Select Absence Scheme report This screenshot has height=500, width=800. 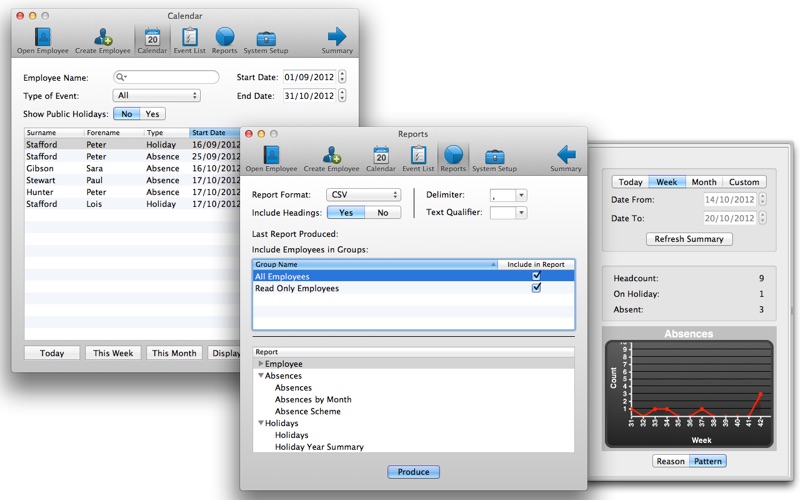tap(307, 411)
